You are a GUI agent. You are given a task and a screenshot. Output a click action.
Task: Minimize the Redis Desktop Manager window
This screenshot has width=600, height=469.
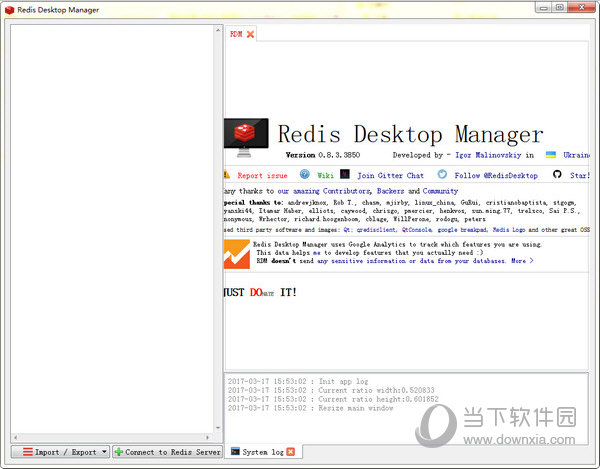(x=543, y=7)
